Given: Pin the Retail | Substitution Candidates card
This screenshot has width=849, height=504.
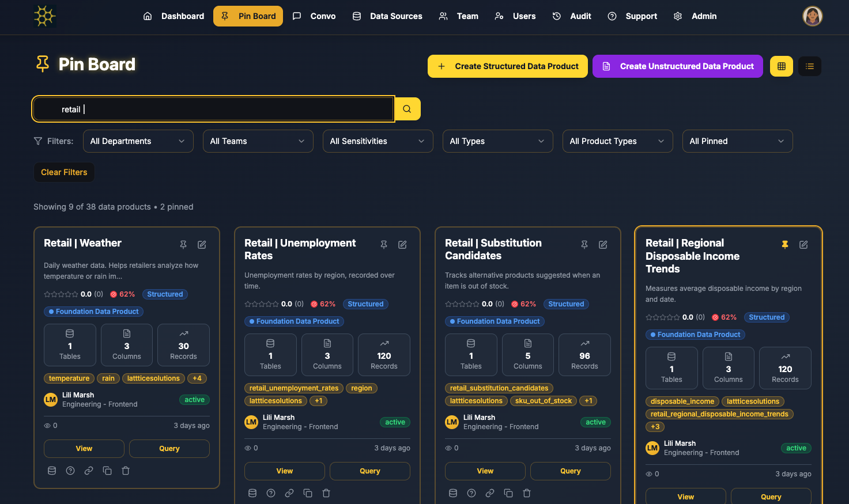Looking at the screenshot, I should click(584, 245).
